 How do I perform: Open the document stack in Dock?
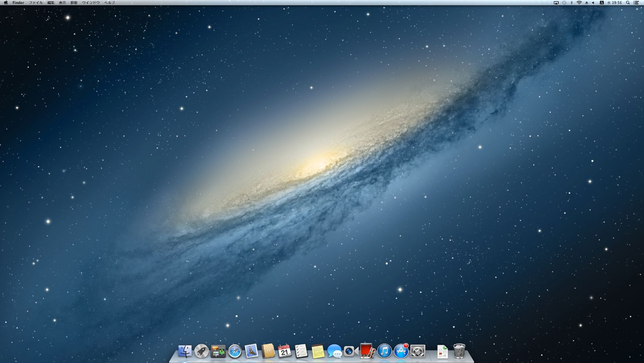tap(442, 351)
